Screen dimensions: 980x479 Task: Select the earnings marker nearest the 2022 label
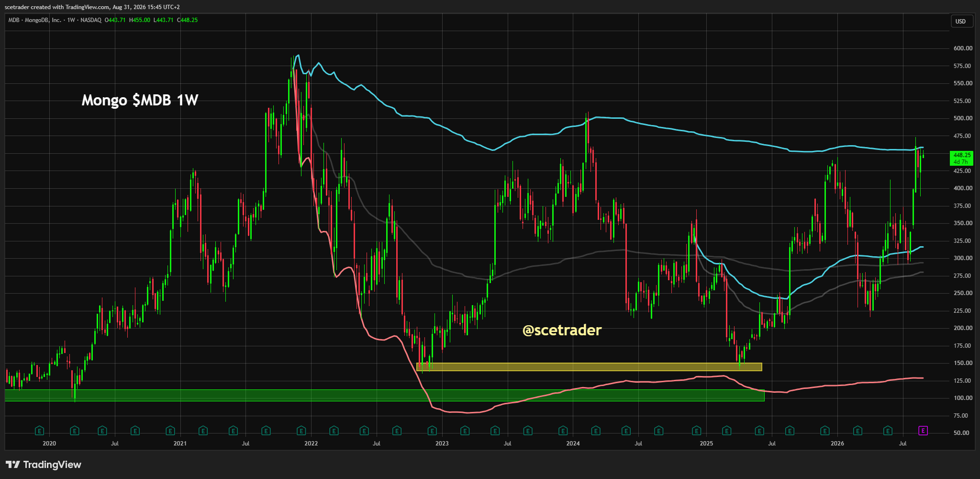(301, 431)
